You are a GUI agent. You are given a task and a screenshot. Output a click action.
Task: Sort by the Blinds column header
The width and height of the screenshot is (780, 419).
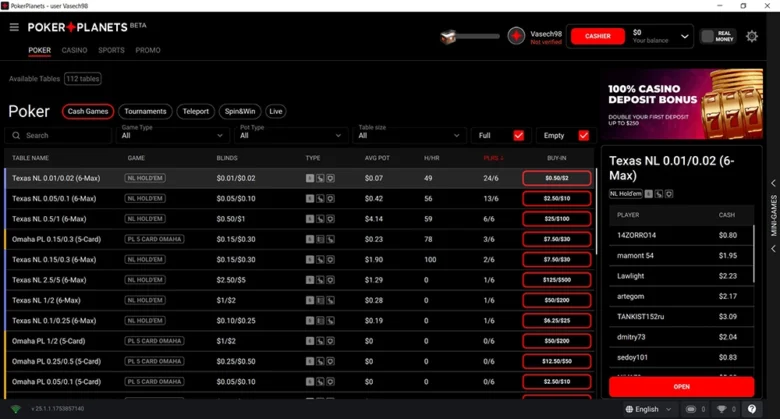(227, 158)
